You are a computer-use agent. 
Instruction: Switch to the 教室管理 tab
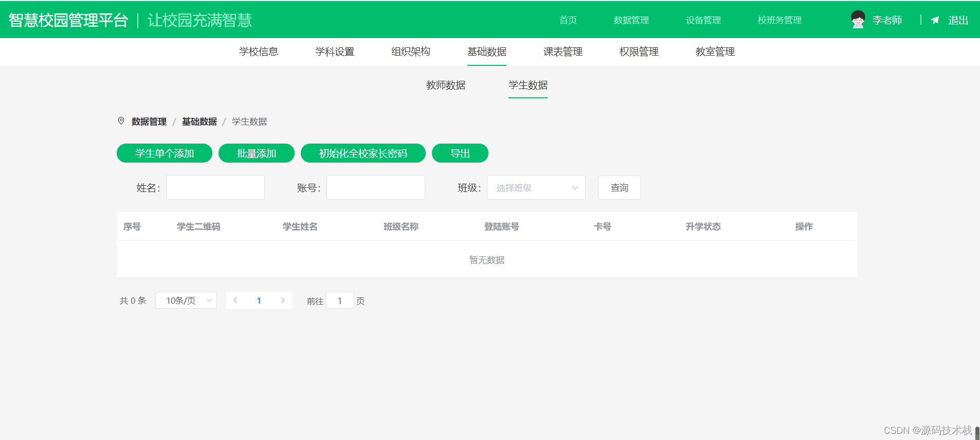(x=715, y=51)
